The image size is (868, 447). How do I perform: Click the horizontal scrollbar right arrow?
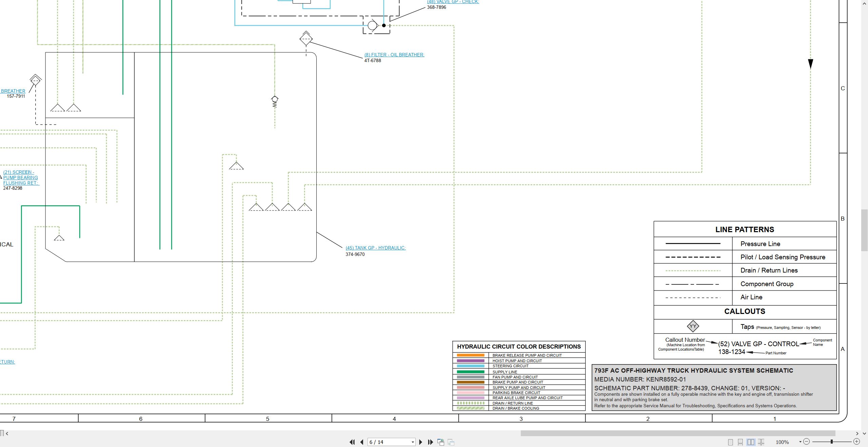857,433
